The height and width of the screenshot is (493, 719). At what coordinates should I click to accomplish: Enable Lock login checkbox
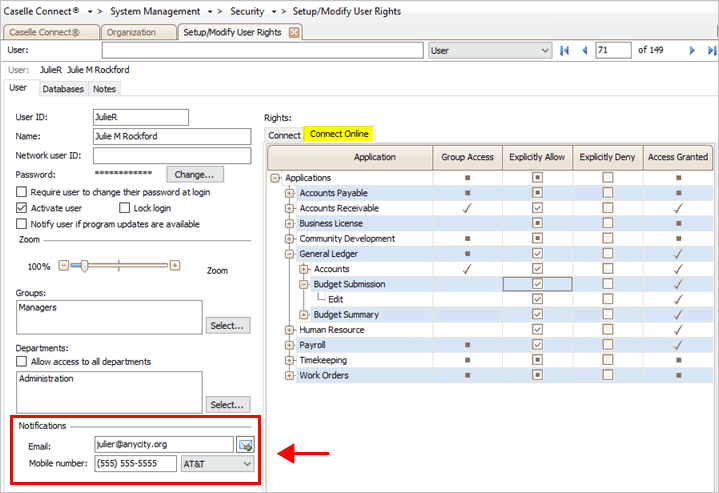pyautogui.click(x=125, y=208)
